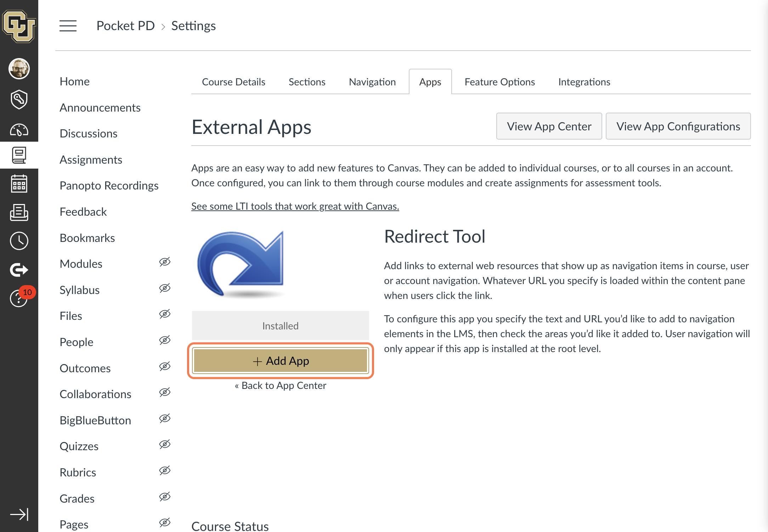Switch to the Sections tab
The width and height of the screenshot is (768, 532).
pos(307,82)
